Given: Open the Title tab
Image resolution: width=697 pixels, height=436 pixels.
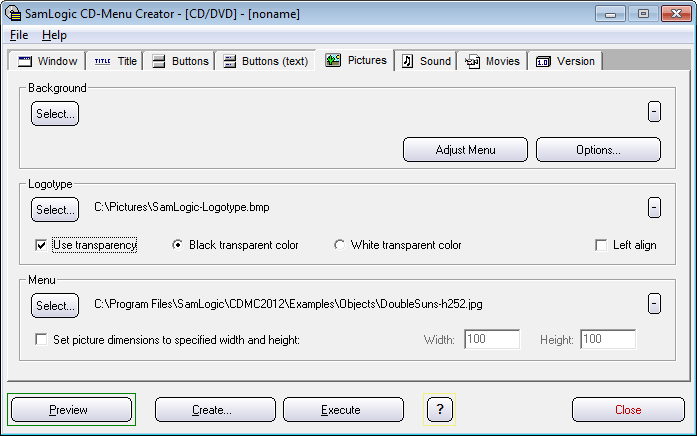Looking at the screenshot, I should tap(115, 61).
